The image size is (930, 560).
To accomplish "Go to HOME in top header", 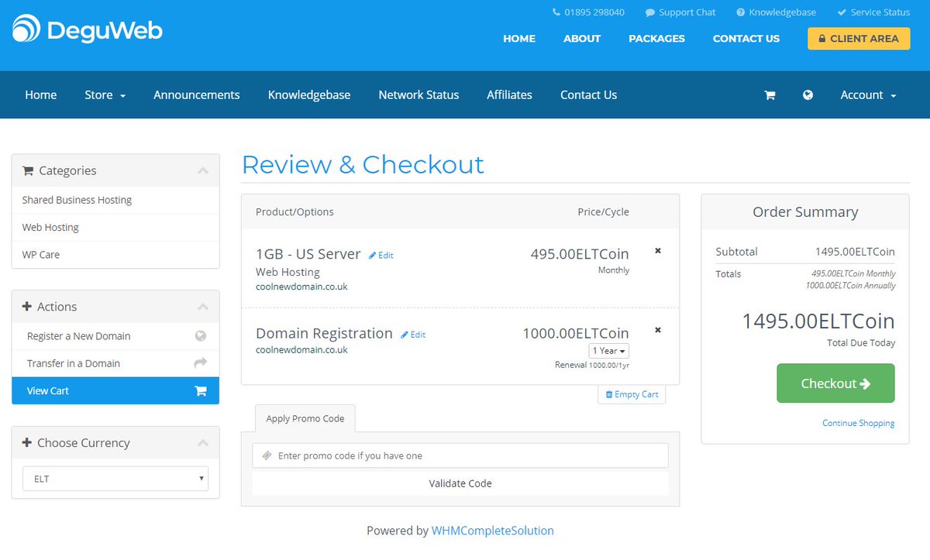I will (519, 39).
